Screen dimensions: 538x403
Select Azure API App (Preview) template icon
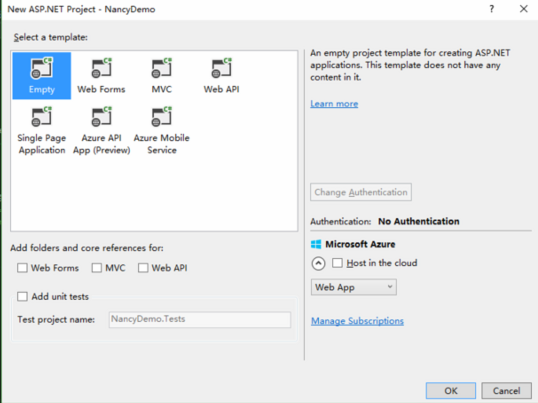[x=102, y=117]
